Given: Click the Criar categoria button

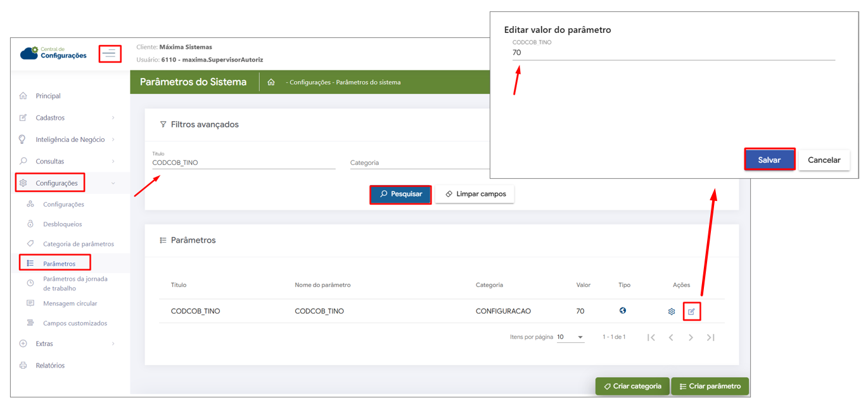Looking at the screenshot, I should click(x=632, y=386).
